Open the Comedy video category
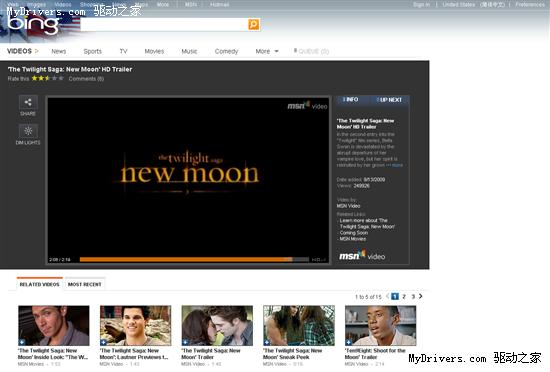This screenshot has width=550, height=372. click(x=226, y=52)
